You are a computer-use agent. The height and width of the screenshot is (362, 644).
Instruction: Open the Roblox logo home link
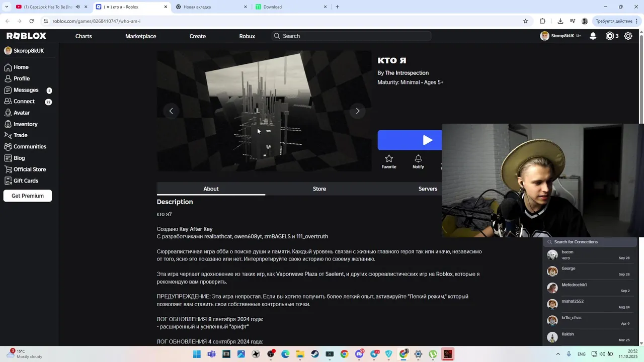pyautogui.click(x=26, y=36)
